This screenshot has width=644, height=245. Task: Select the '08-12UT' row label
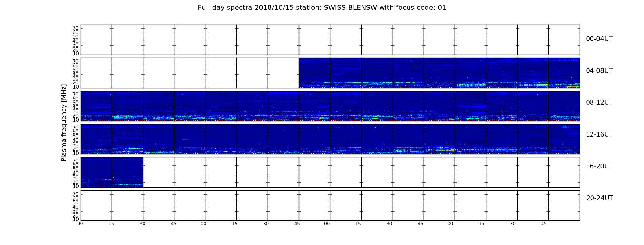point(599,103)
